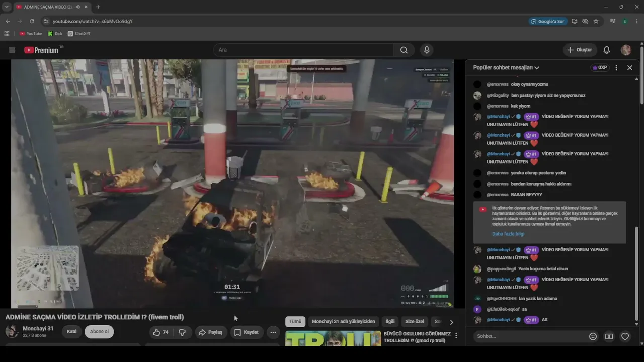Show more filter chips with right arrow
Viewport: 644px width, 362px height.
pyautogui.click(x=451, y=322)
